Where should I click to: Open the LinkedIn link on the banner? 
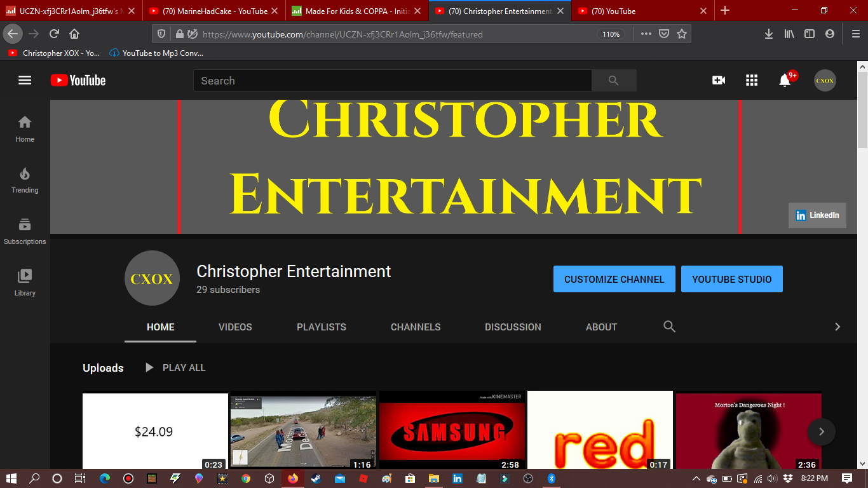(817, 215)
